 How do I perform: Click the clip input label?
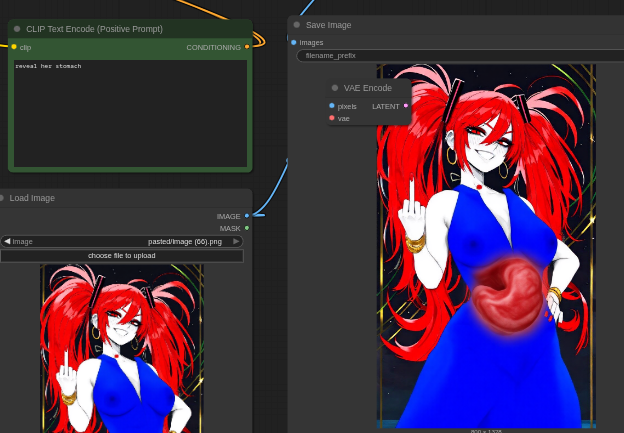[25, 47]
